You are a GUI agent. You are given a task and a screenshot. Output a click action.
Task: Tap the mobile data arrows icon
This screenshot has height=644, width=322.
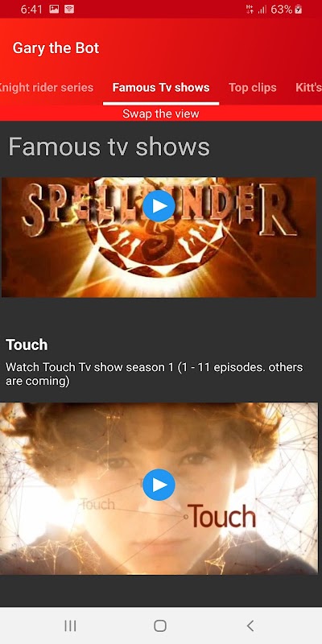pyautogui.click(x=250, y=10)
